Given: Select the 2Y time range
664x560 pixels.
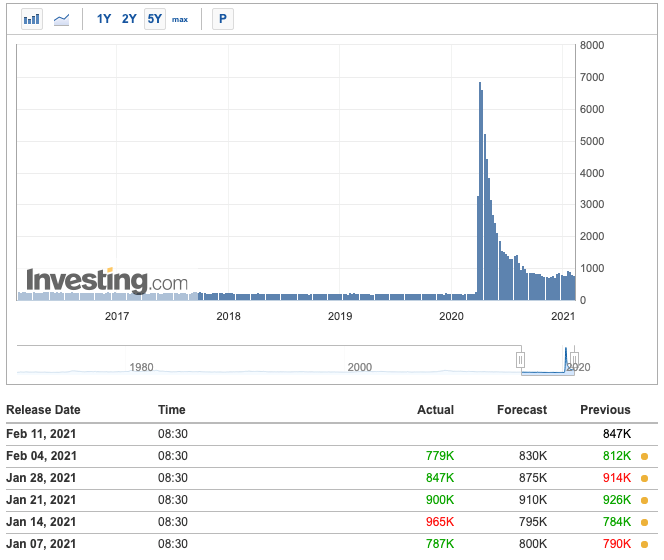Looking at the screenshot, I should click(x=129, y=19).
